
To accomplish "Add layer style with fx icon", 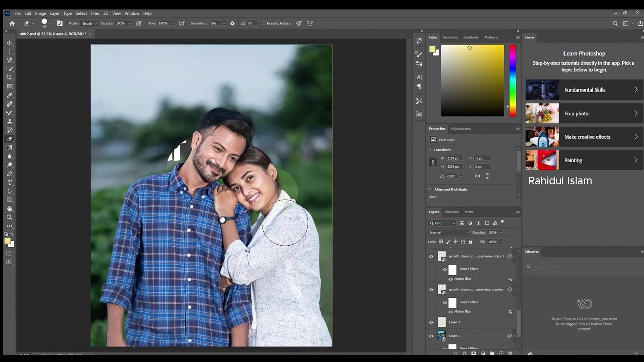I will coord(465,353).
